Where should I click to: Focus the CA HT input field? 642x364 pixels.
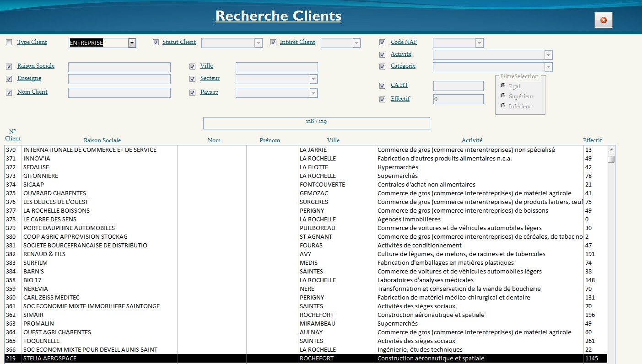click(459, 86)
